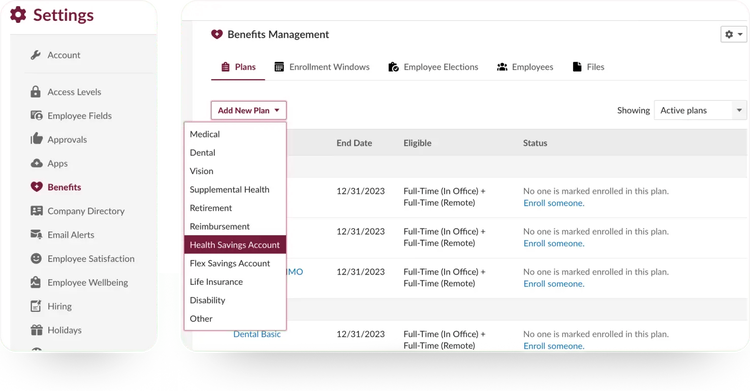Click the Account wrench icon
The image size is (750, 391).
(x=36, y=55)
